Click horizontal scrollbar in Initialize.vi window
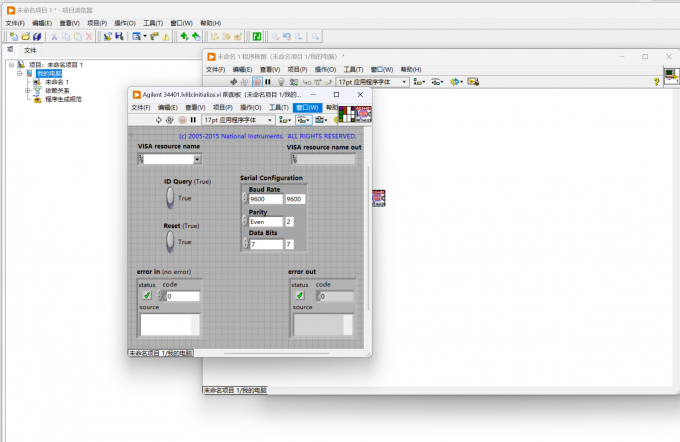This screenshot has height=442, width=680. (x=279, y=353)
